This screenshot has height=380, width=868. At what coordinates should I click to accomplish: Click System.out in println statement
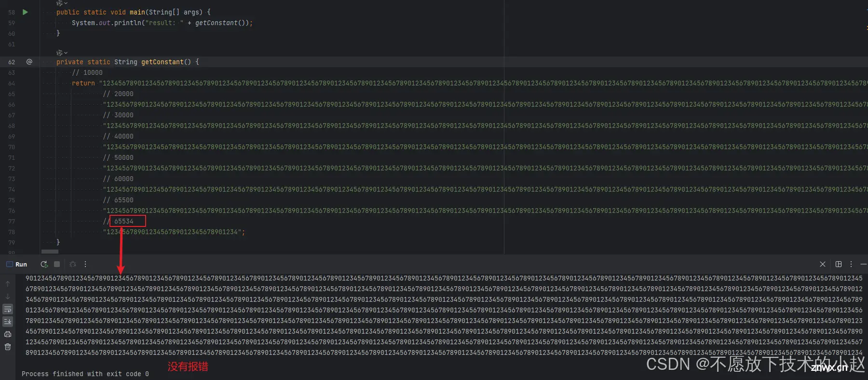pyautogui.click(x=91, y=23)
